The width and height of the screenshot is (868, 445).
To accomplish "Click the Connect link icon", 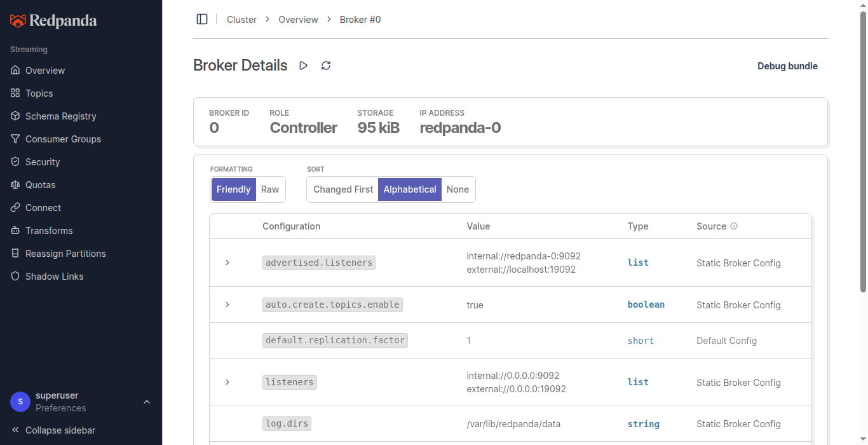I will 15,208.
